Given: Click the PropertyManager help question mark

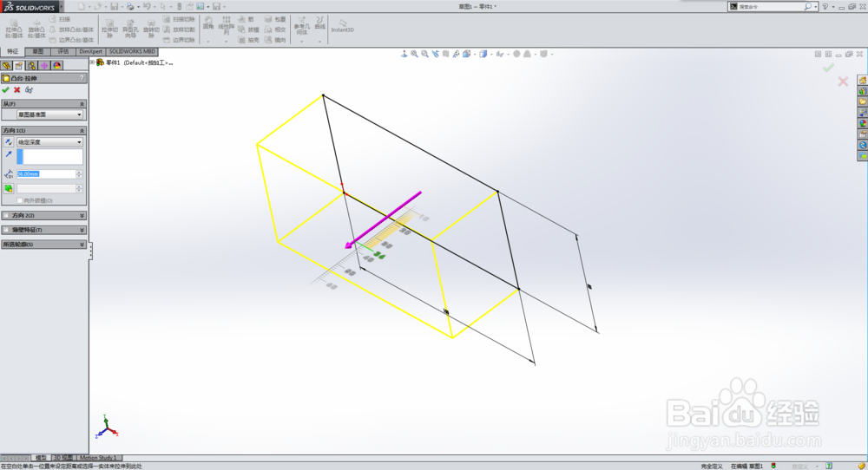Looking at the screenshot, I should click(82, 78).
